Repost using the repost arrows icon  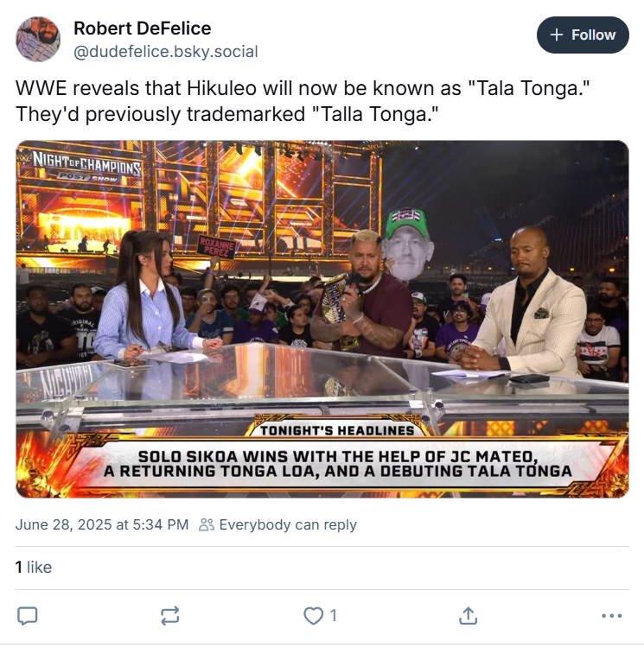pos(170,616)
